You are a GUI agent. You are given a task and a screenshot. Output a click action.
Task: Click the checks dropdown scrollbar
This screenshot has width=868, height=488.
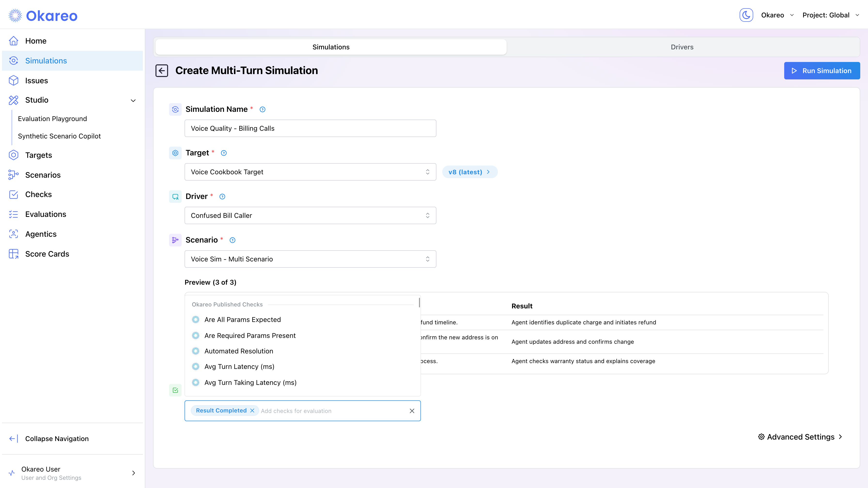[x=419, y=302]
